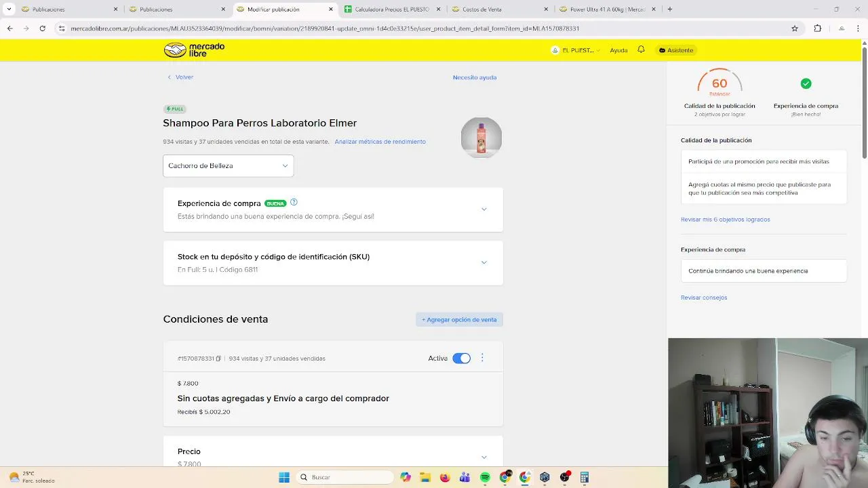Open the notifications bell
The image size is (868, 488).
click(x=641, y=49)
